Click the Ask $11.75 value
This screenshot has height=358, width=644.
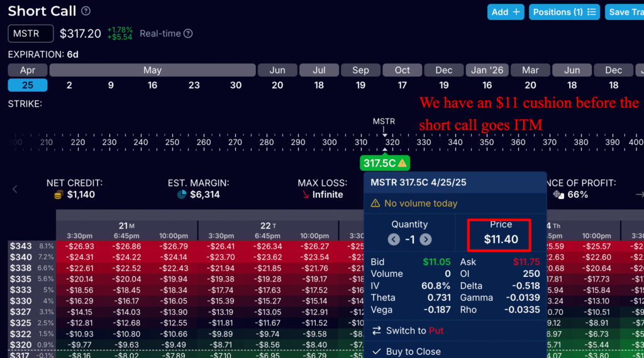coord(526,262)
